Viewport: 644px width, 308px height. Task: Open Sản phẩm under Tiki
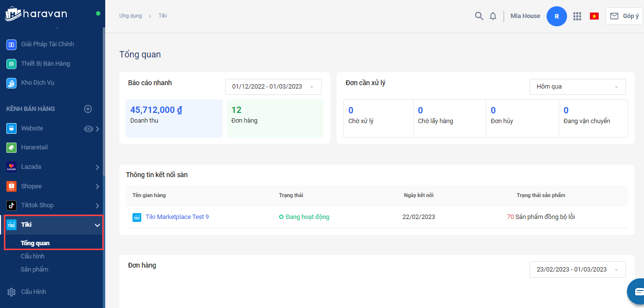coord(34,269)
